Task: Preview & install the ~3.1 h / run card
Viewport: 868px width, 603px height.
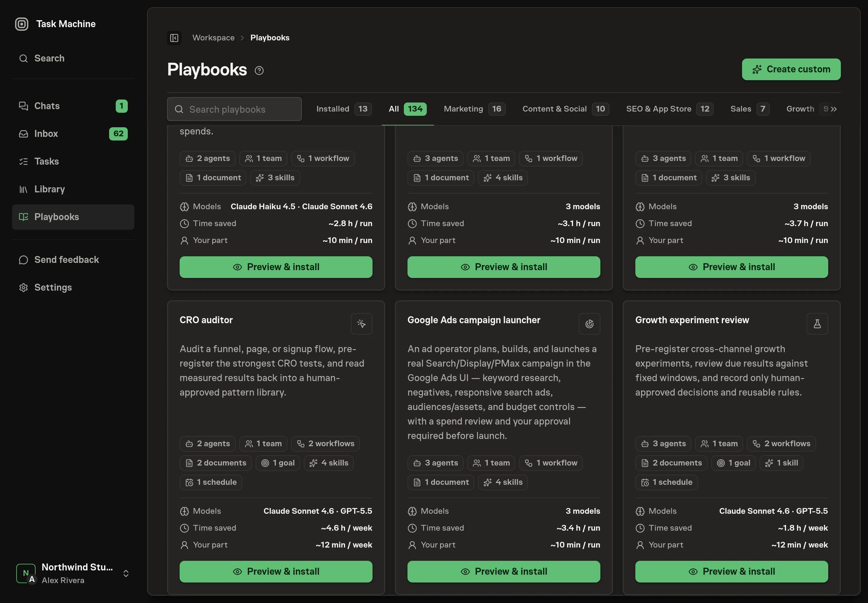Action: (504, 267)
